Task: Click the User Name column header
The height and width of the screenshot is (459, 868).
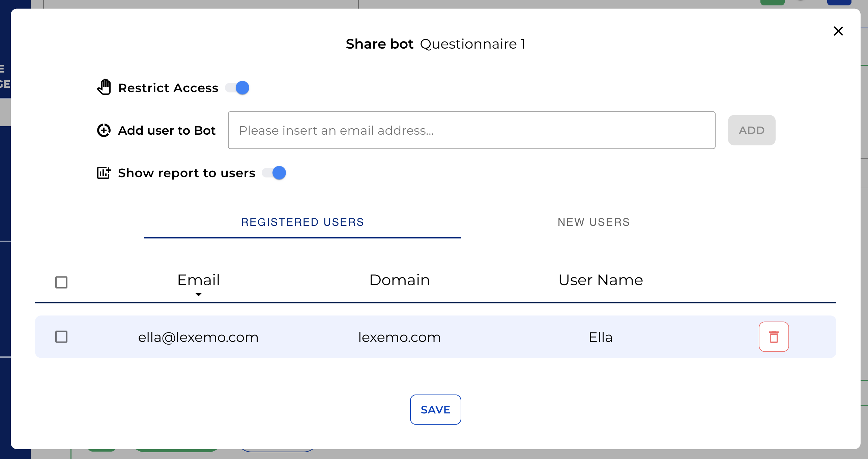Action: [601, 280]
